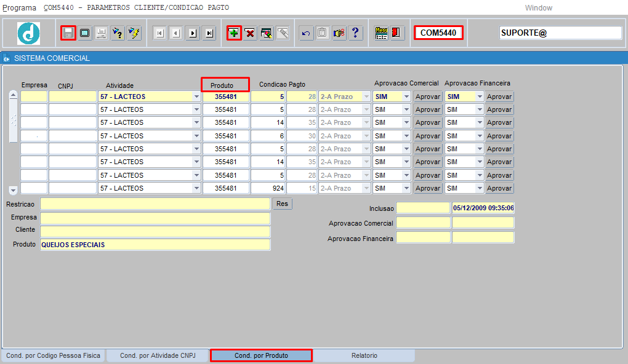Click the pointing hand icon in the toolbar
The image size is (628, 364).
pos(339,33)
